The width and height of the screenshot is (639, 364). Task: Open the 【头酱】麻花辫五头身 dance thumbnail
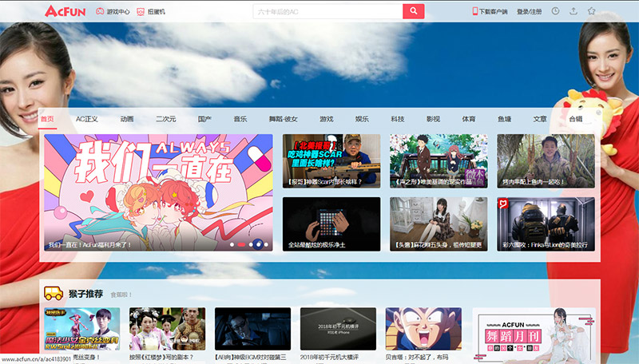click(x=439, y=224)
